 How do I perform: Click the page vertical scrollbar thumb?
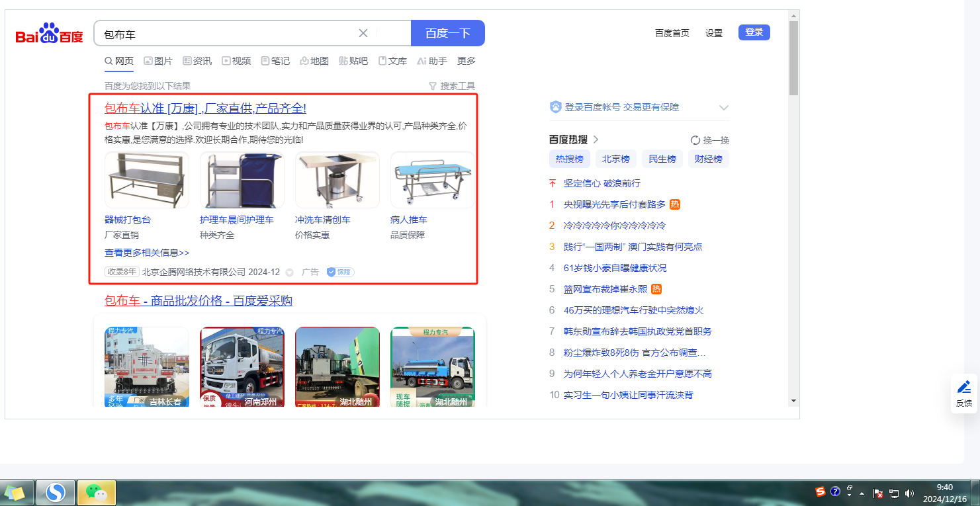793,58
